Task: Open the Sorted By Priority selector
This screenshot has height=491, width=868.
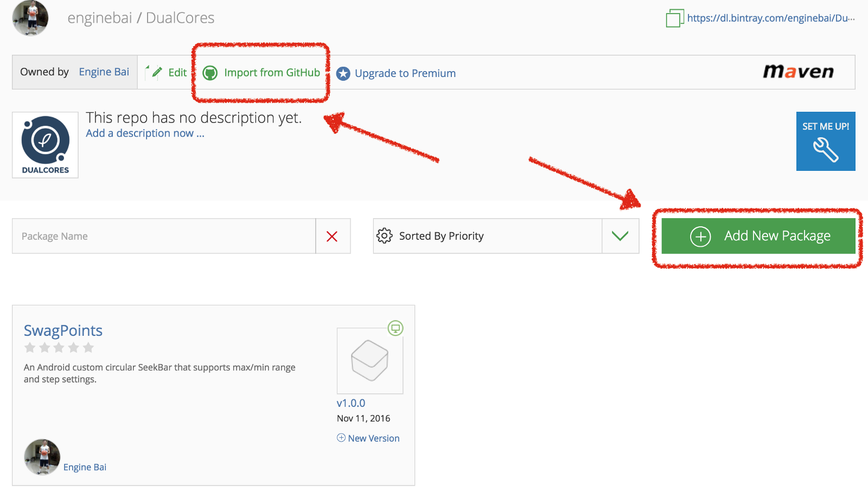Action: (x=506, y=236)
